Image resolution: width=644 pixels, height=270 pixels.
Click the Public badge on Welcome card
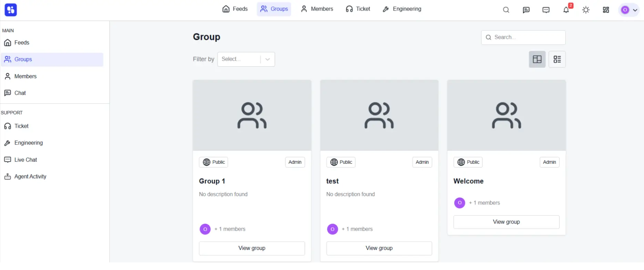[468, 162]
